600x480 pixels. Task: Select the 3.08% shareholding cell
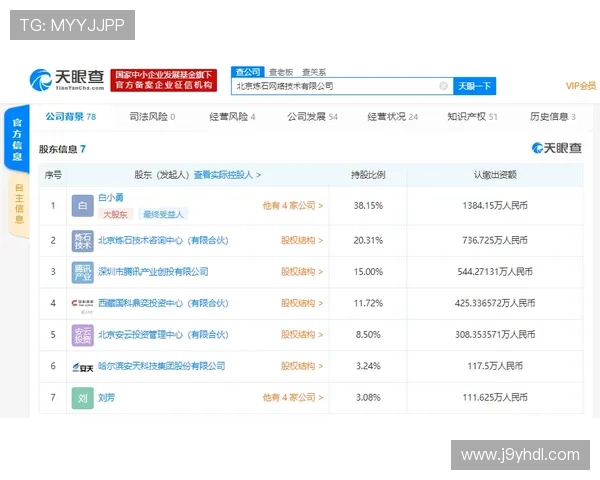[x=368, y=397]
